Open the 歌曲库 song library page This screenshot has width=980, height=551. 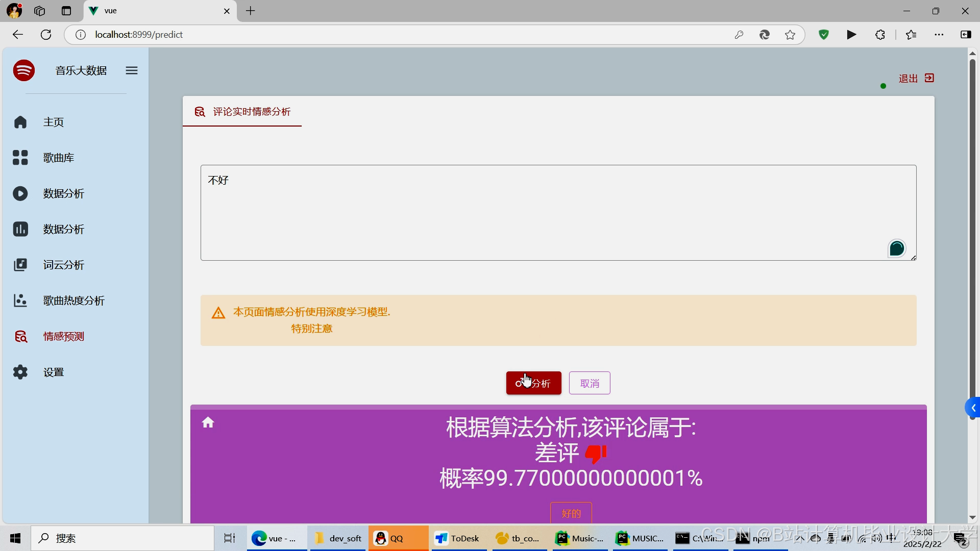coord(58,158)
